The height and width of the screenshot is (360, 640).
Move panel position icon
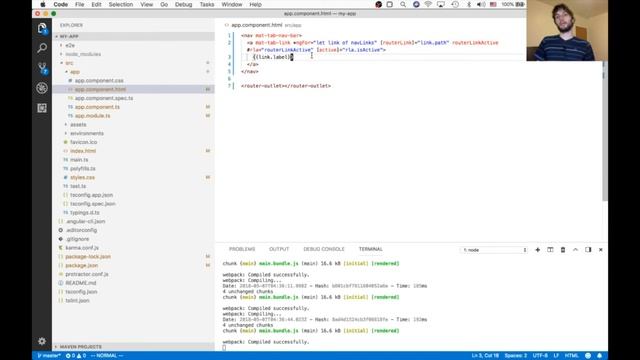pos(588,250)
